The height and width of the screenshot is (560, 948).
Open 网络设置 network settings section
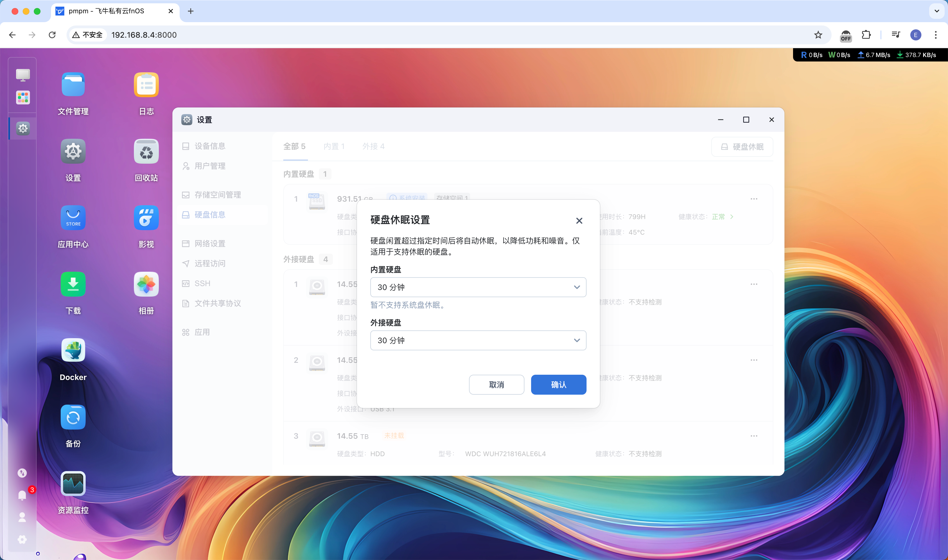click(x=210, y=243)
